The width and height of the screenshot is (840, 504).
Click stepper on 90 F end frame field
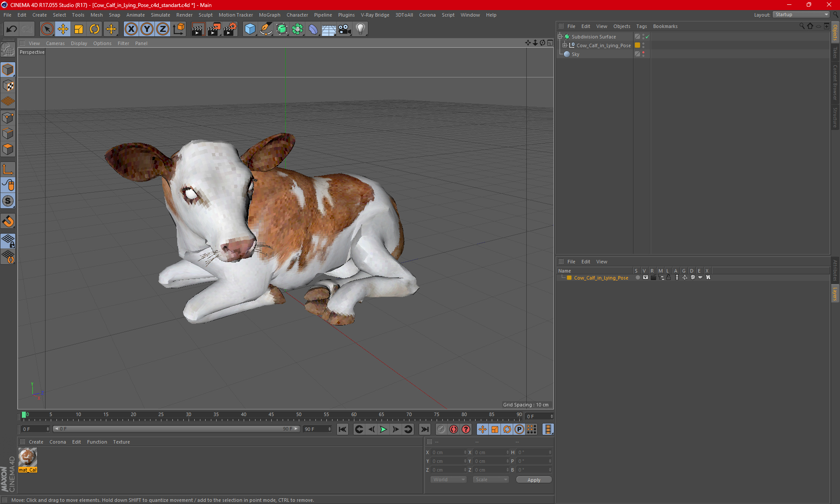329,429
